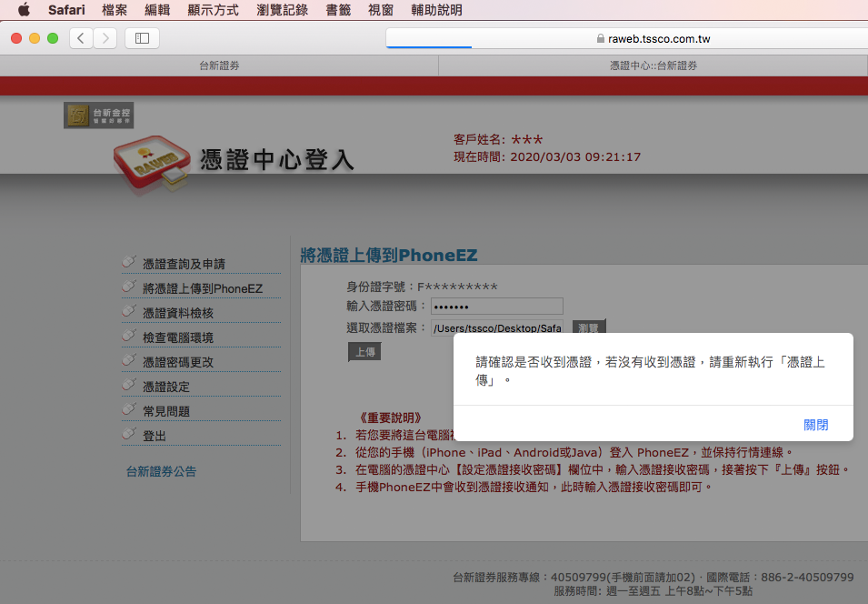Click the mouse icon beside 登出

coord(129,433)
